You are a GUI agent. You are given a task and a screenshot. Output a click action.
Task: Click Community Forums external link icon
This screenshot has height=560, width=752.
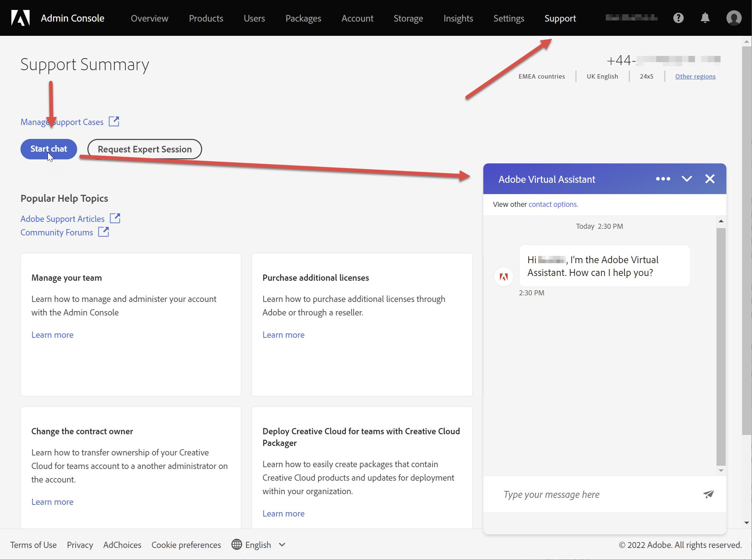[x=104, y=231]
